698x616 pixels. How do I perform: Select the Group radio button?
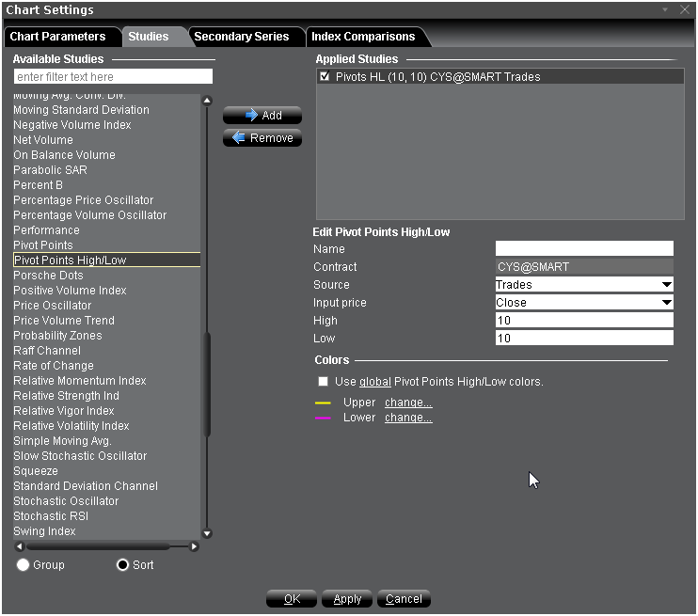tap(23, 565)
